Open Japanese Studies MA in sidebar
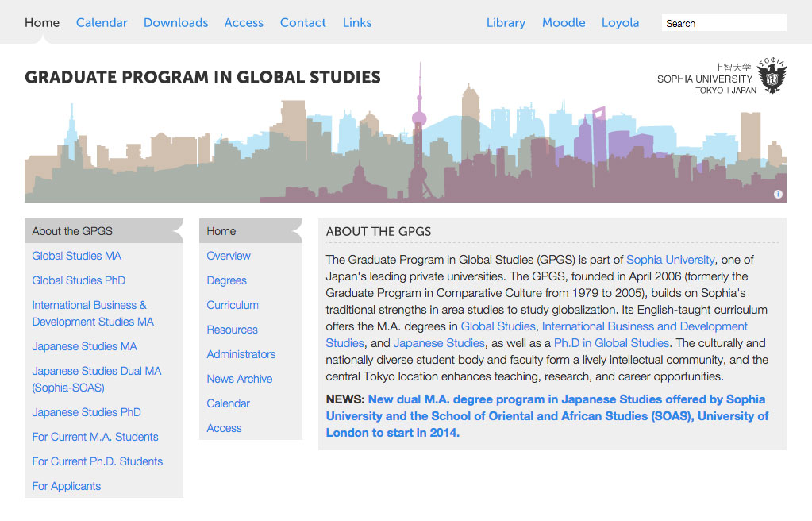Image resolution: width=812 pixels, height=521 pixels. tap(84, 346)
